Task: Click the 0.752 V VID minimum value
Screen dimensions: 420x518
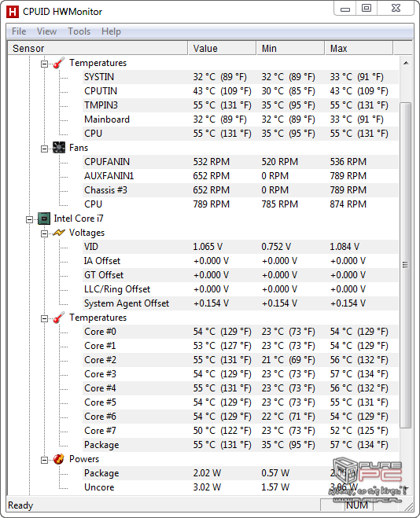Action: [x=276, y=247]
